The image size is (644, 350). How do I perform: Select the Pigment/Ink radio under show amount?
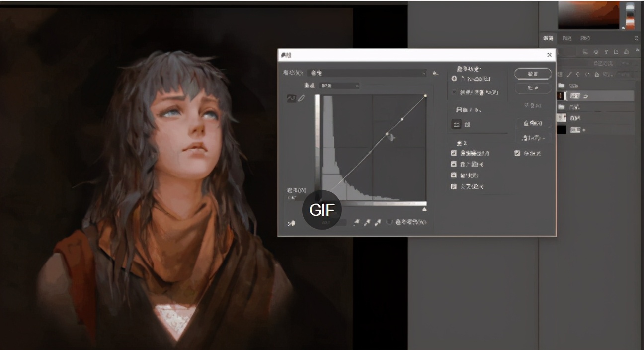[x=454, y=92]
